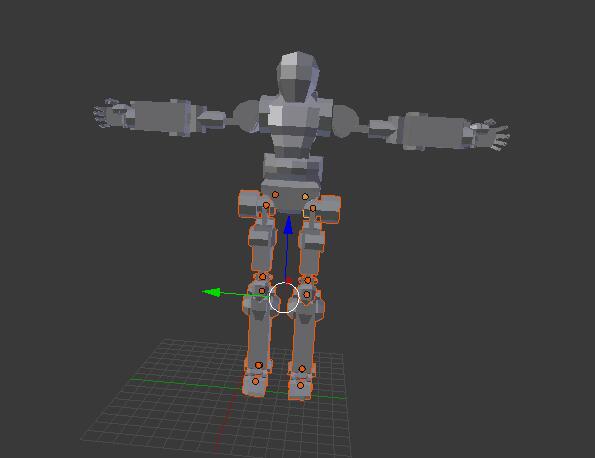
Task: Click the upper-left orange origin dot on pelvis
Action: tap(275, 195)
